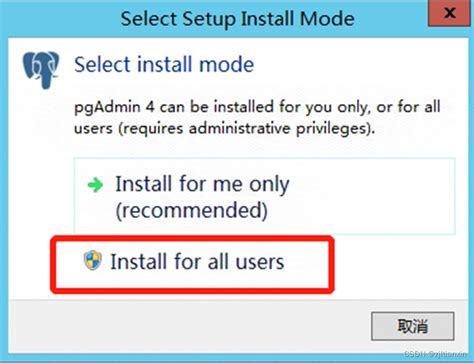Close the Select Setup Install Mode dialog
Image resolution: width=474 pixels, height=363 pixels.
point(449,13)
